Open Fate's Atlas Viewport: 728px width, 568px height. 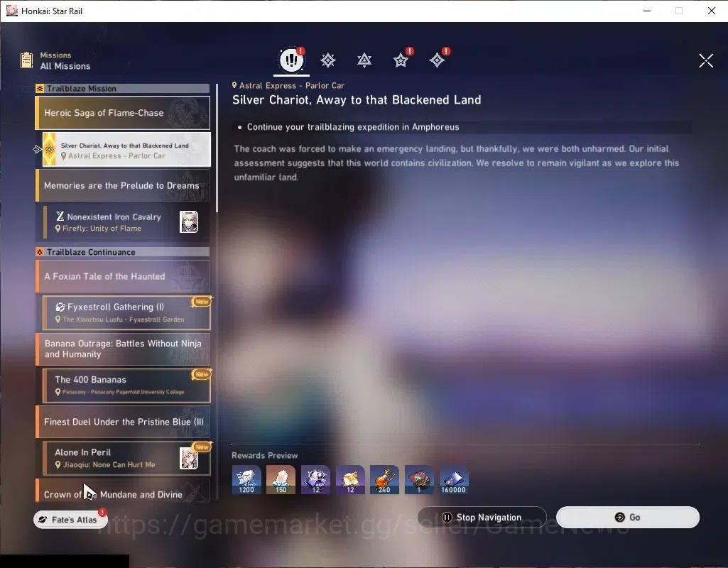click(x=70, y=519)
